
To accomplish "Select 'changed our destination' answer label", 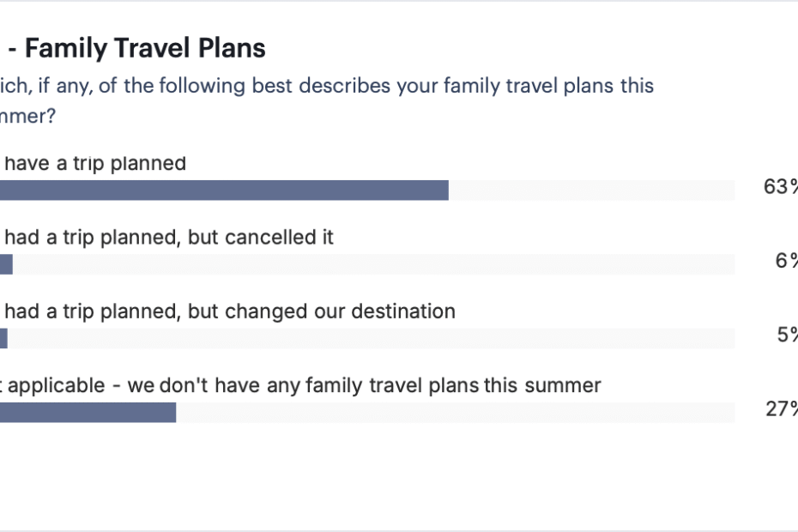I will [229, 311].
